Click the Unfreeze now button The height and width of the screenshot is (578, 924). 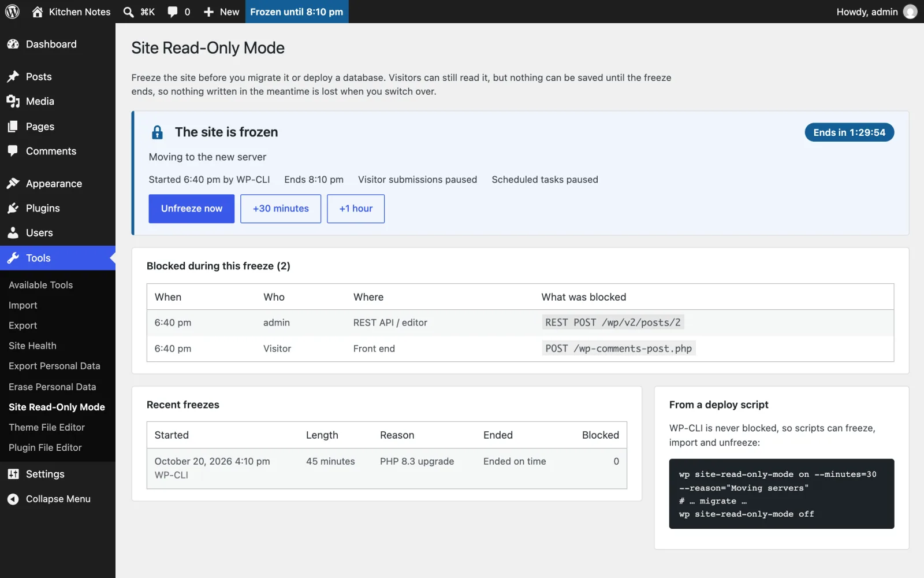[x=192, y=209]
